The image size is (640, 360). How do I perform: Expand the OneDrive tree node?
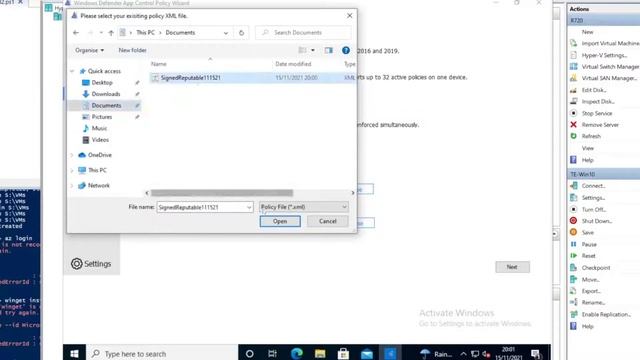(72, 155)
